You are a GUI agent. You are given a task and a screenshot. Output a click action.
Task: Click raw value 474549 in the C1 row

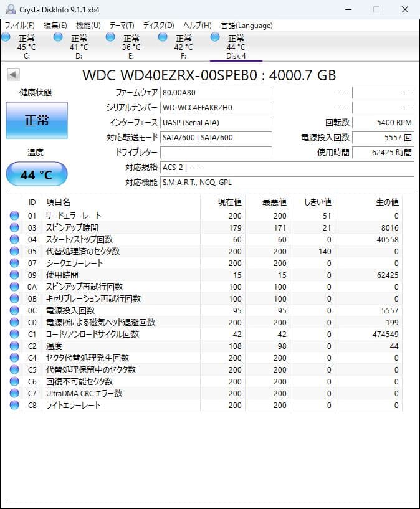(385, 334)
